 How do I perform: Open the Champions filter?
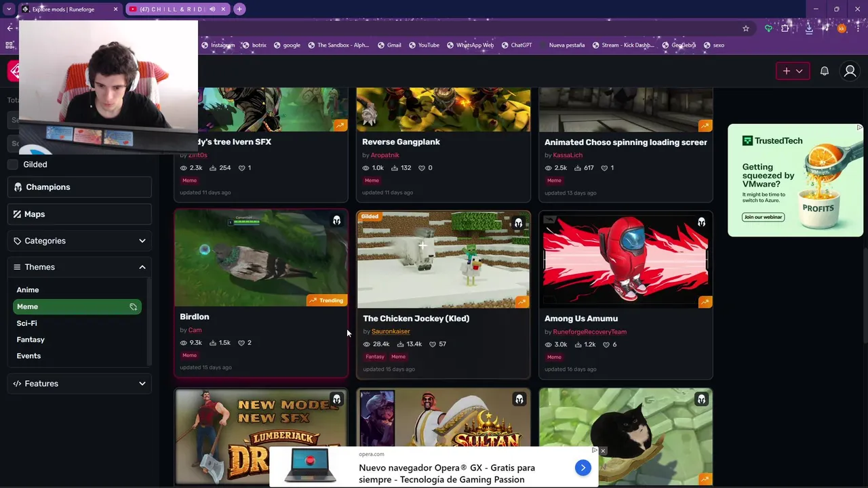[79, 187]
